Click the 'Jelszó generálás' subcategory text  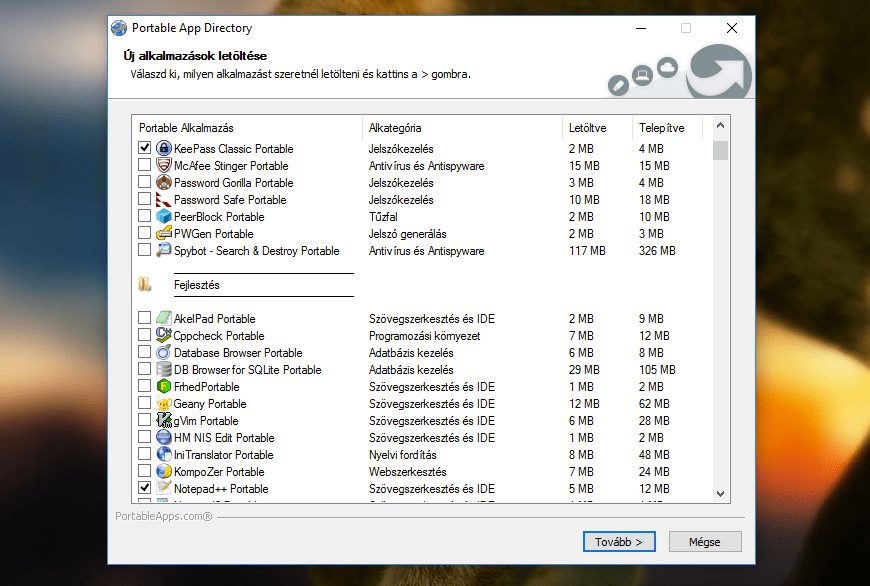407,234
